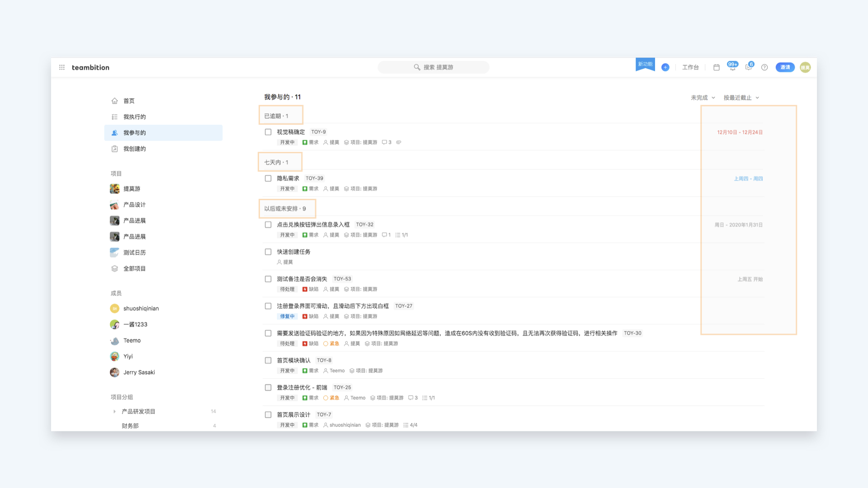Click the 搜索 提莫游 search field
868x488 pixels.
pos(434,67)
